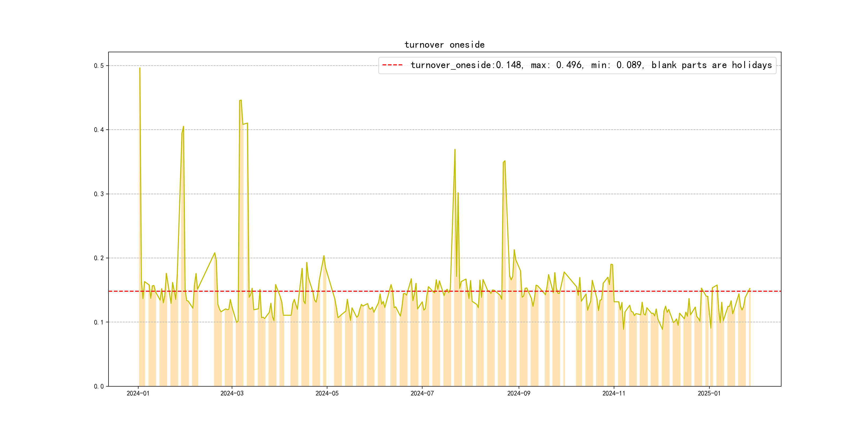Click the blank holiday gap in February 2024
Viewport: 868px width, 434px height.
(x=206, y=337)
